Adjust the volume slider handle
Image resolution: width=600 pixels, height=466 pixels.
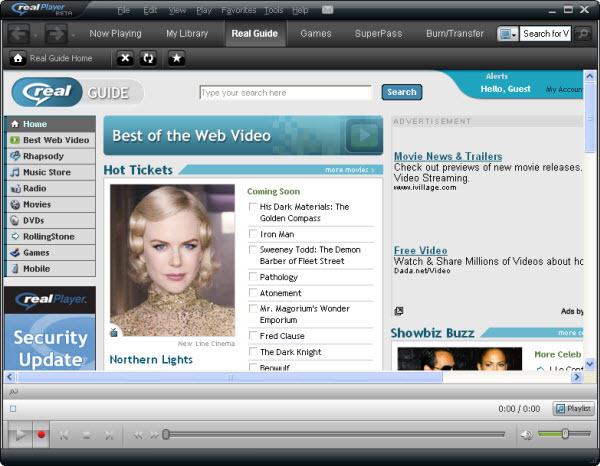click(x=565, y=433)
